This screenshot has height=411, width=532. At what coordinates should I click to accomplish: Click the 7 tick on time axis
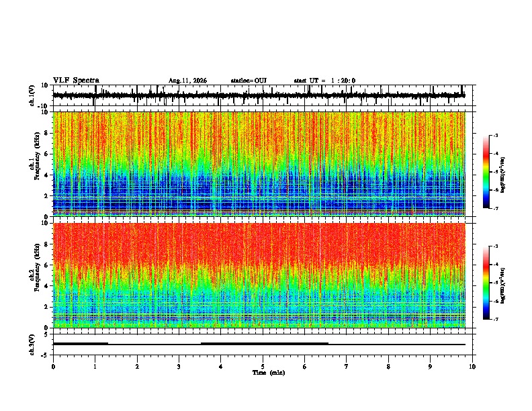click(347, 367)
